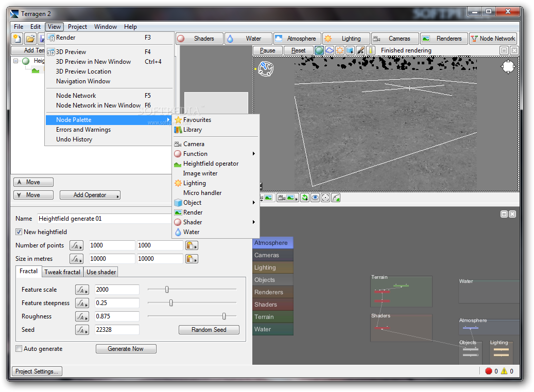The width and height of the screenshot is (534, 392).
Task: Reset the 3D preview render
Action: (298, 50)
